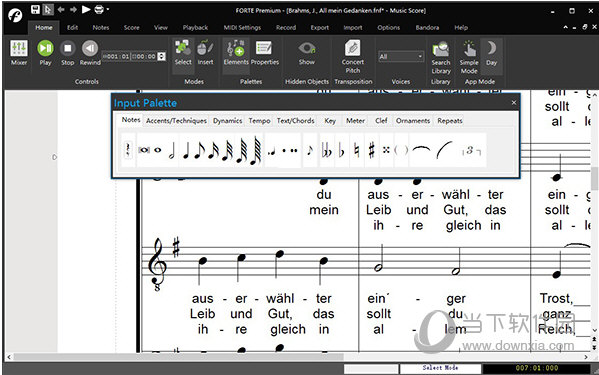Click the playback position stepper arrows
The image size is (599, 375).
pyautogui.click(x=162, y=56)
